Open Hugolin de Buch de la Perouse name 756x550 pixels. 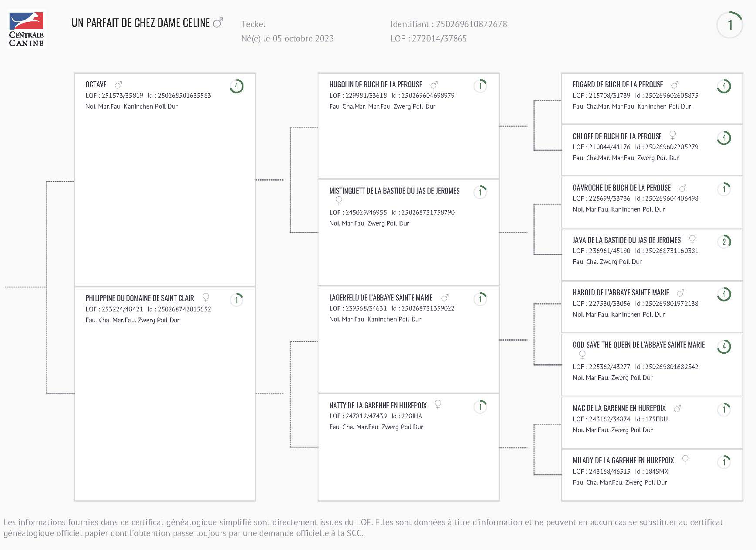coord(376,85)
